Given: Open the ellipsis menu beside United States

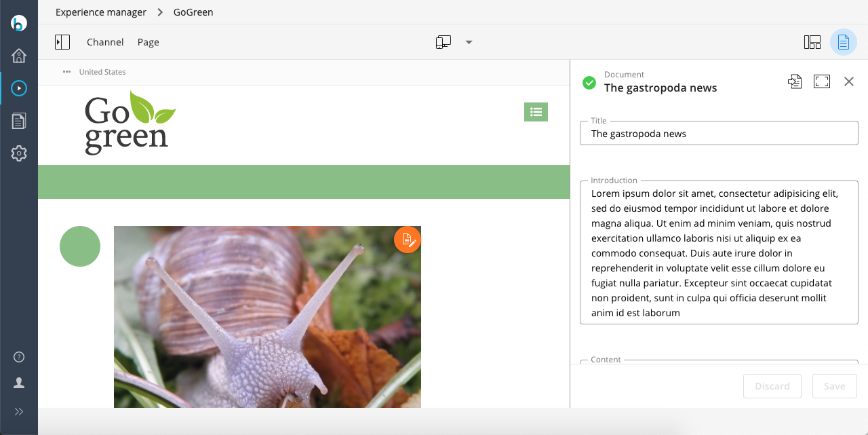Looking at the screenshot, I should pos(67,72).
